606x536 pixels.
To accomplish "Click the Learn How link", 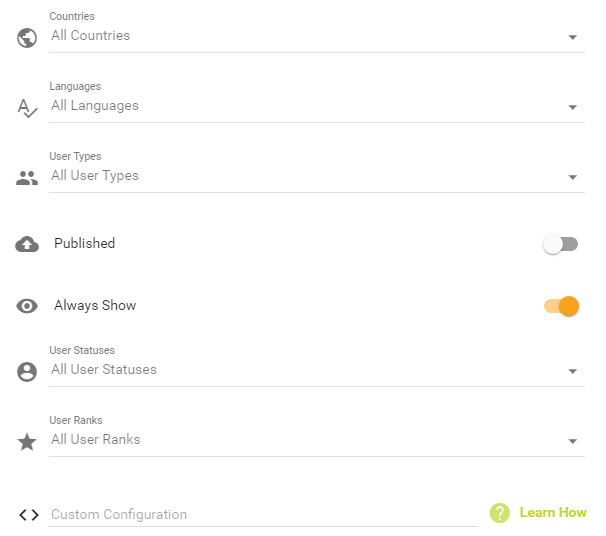I will [553, 512].
